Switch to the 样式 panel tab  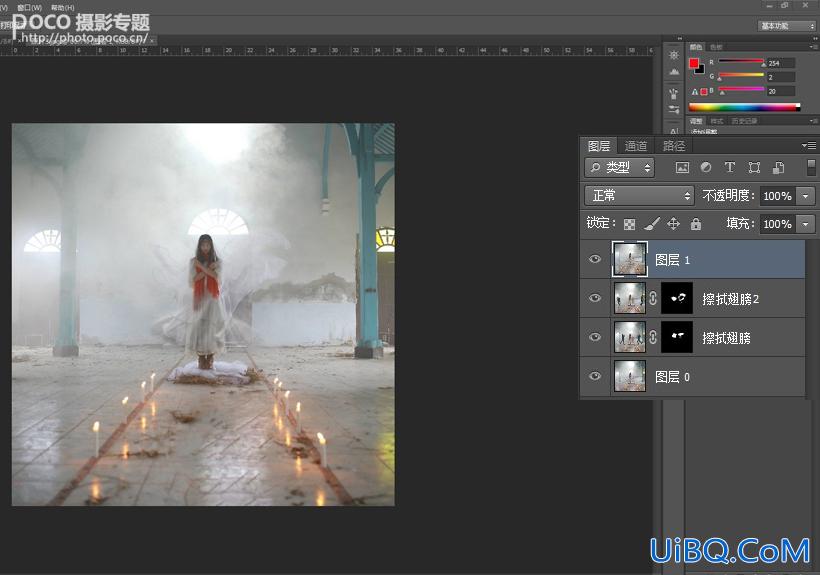[716, 121]
